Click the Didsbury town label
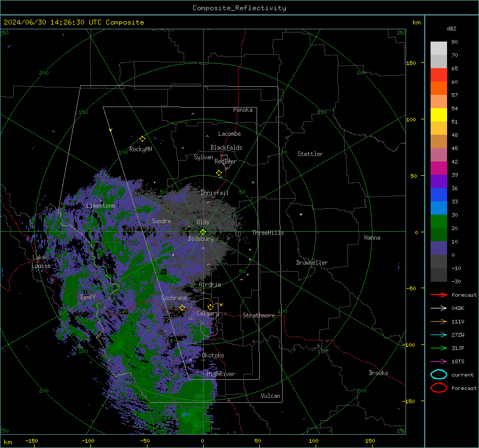 pyautogui.click(x=201, y=239)
